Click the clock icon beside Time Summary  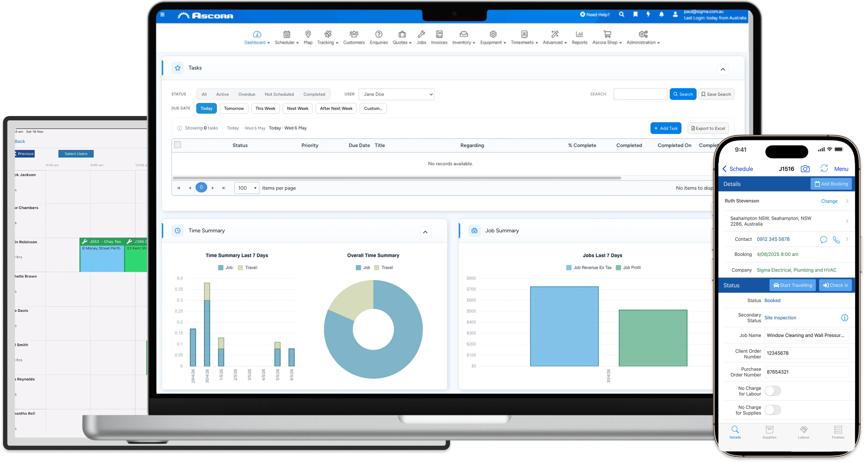tap(178, 231)
